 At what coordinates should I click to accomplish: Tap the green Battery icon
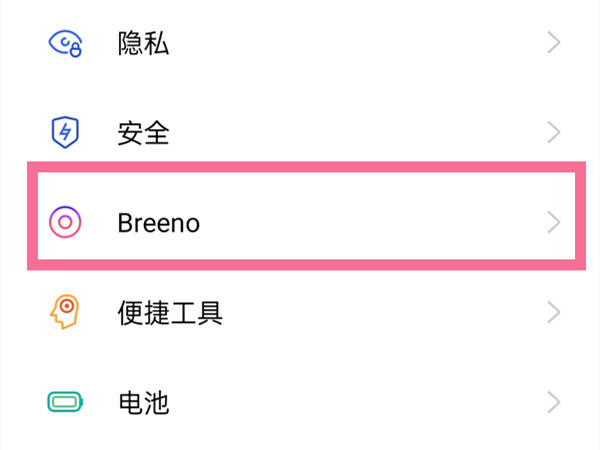click(65, 403)
